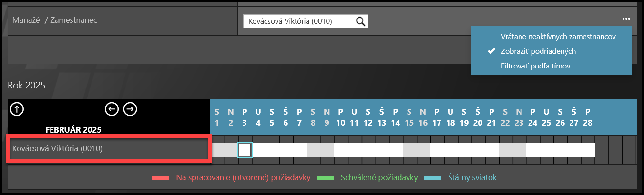Go to previous month with left arrow
This screenshot has height=195, width=644.
point(112,109)
